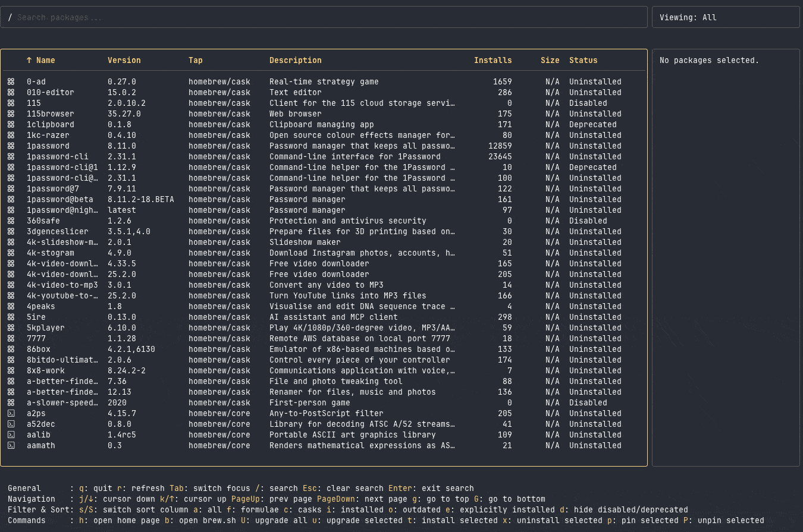Click 'c: casks' filter hint

click(x=303, y=509)
